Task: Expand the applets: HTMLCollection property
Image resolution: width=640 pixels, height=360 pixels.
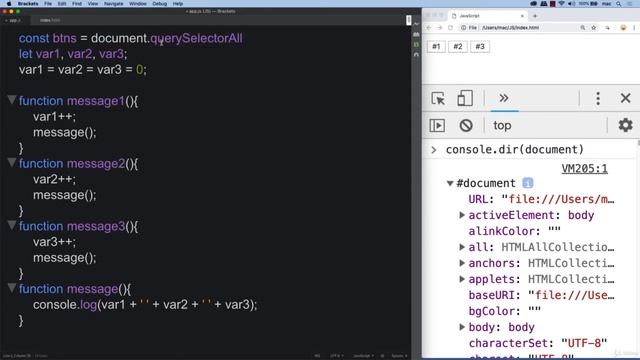Action: click(x=462, y=279)
